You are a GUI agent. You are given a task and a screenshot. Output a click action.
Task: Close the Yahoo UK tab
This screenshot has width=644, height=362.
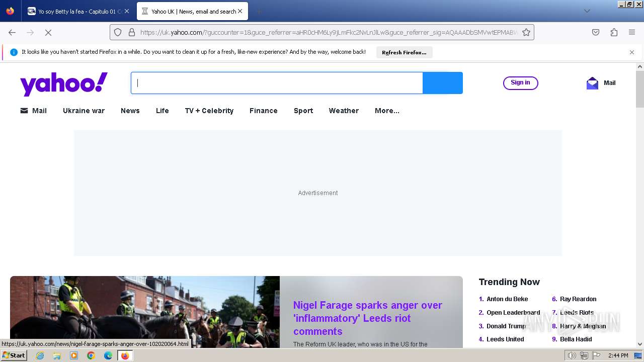240,11
